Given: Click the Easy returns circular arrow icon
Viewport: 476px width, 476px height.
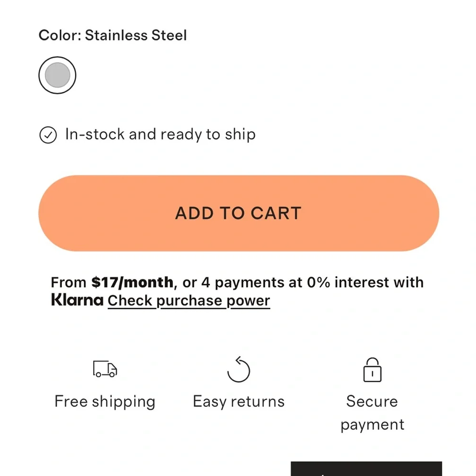Looking at the screenshot, I should [238, 369].
